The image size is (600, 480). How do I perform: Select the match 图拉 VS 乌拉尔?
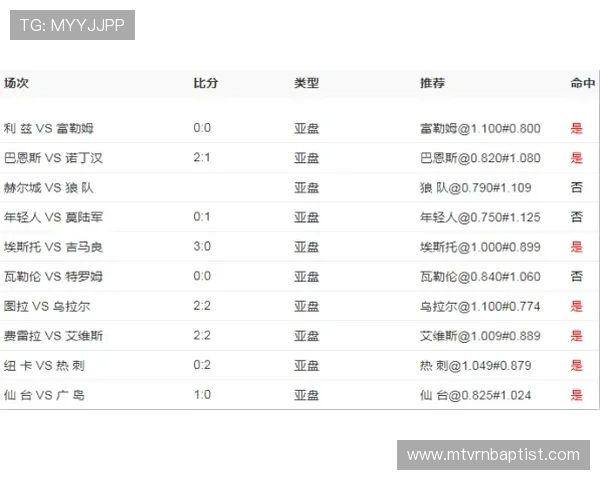point(47,306)
